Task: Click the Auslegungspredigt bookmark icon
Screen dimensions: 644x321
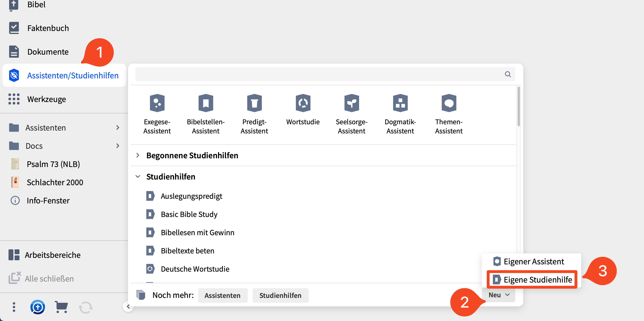Action: point(150,196)
